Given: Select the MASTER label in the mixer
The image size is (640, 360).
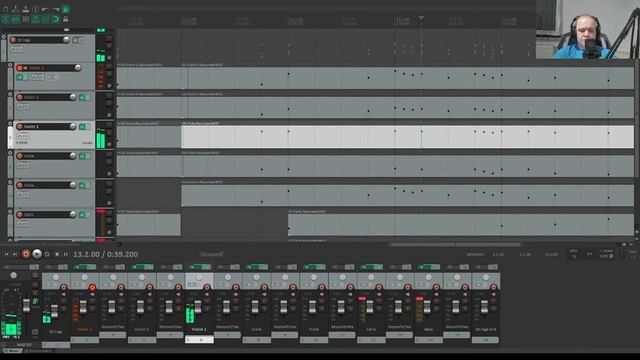Looking at the screenshot, I should coord(24,345).
